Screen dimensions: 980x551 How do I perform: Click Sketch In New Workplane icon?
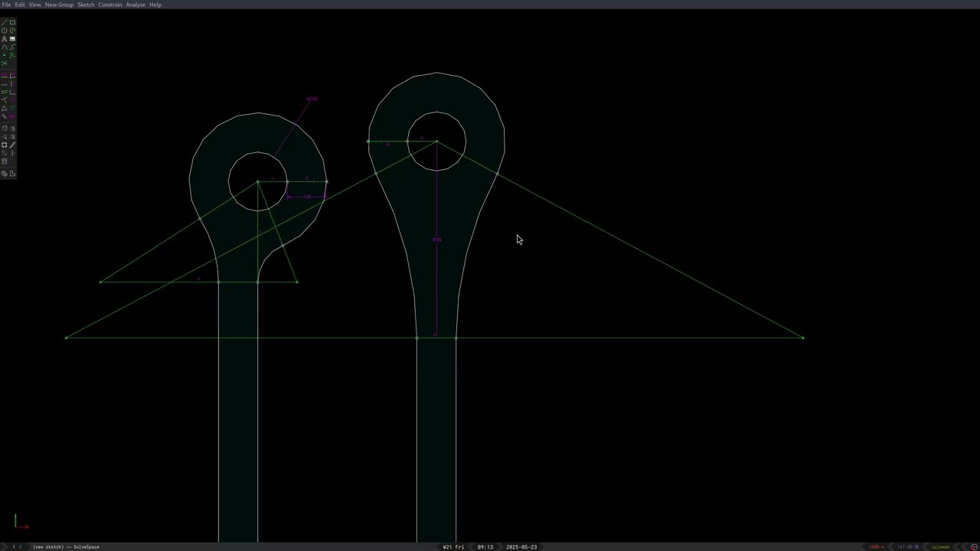(x=4, y=153)
